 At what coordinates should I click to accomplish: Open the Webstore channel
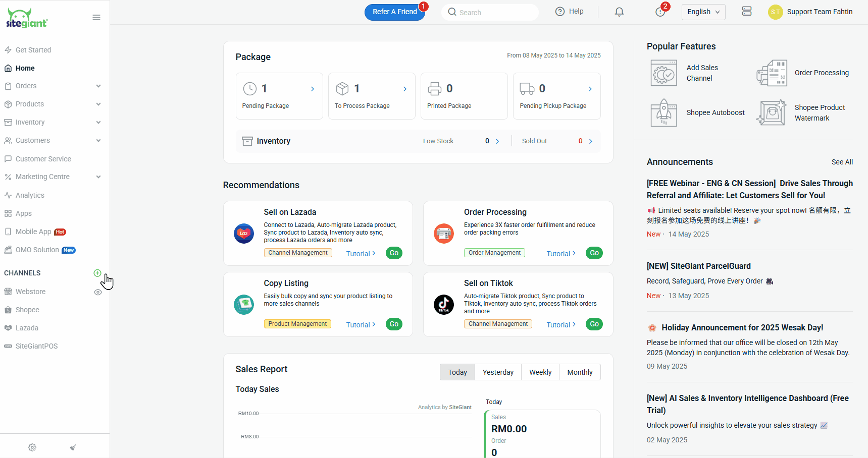pyautogui.click(x=30, y=292)
